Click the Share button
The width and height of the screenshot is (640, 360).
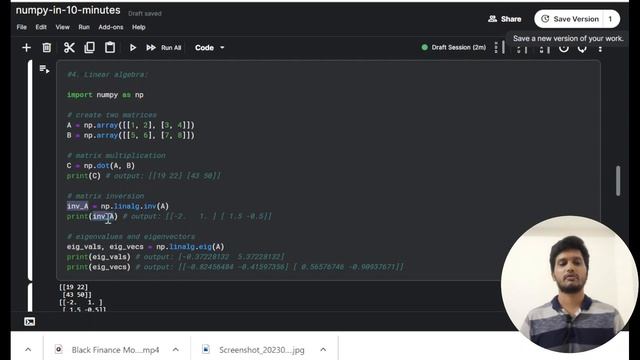coord(504,19)
